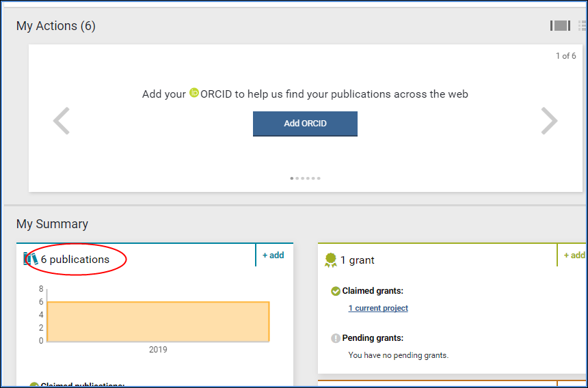Add a new grant with + add
Screen dimensions: 588x388
pos(574,255)
